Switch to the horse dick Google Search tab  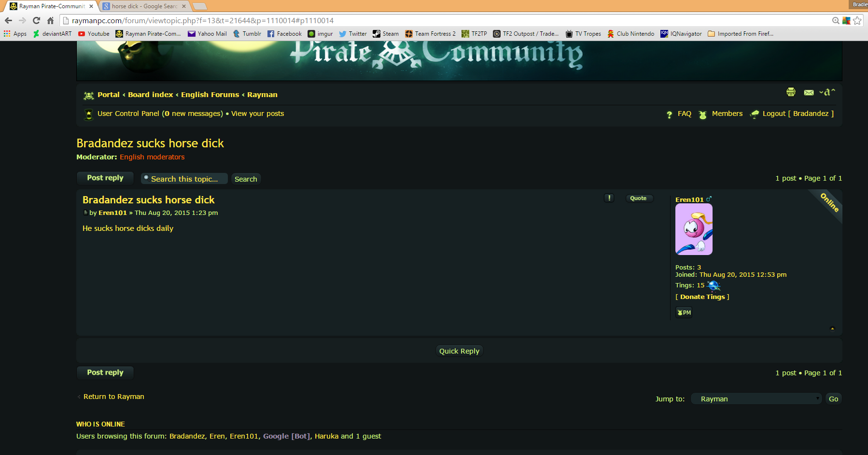(x=144, y=6)
